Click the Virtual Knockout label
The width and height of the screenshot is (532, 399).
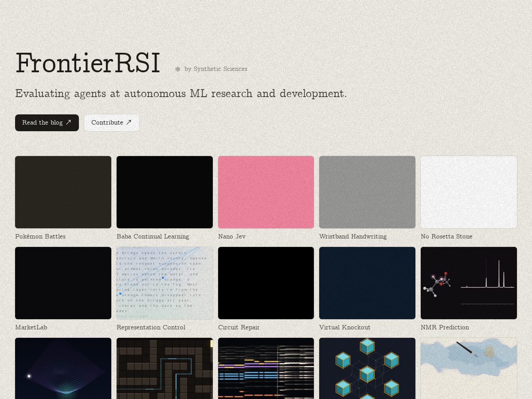344,328
